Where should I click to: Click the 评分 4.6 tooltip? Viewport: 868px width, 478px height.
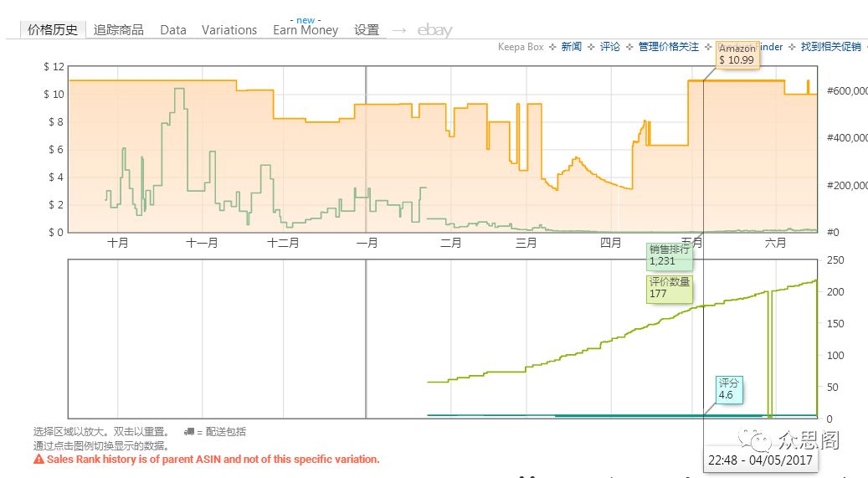point(729,388)
